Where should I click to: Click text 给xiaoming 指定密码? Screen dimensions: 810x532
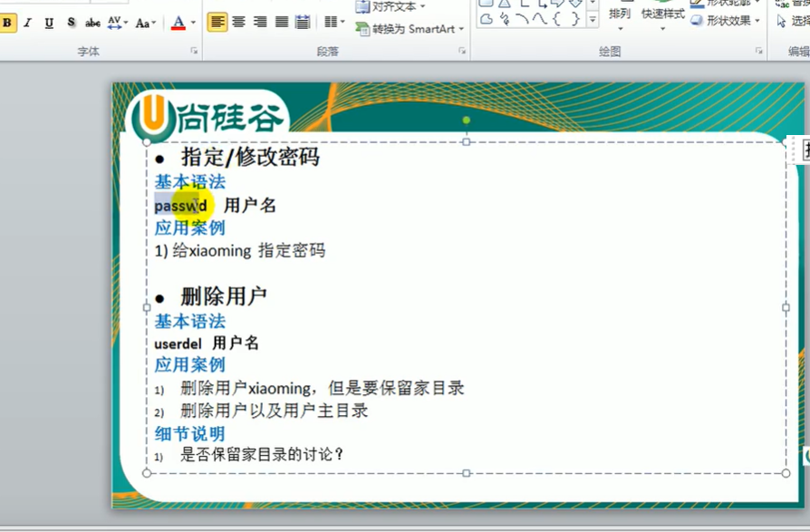pos(248,250)
